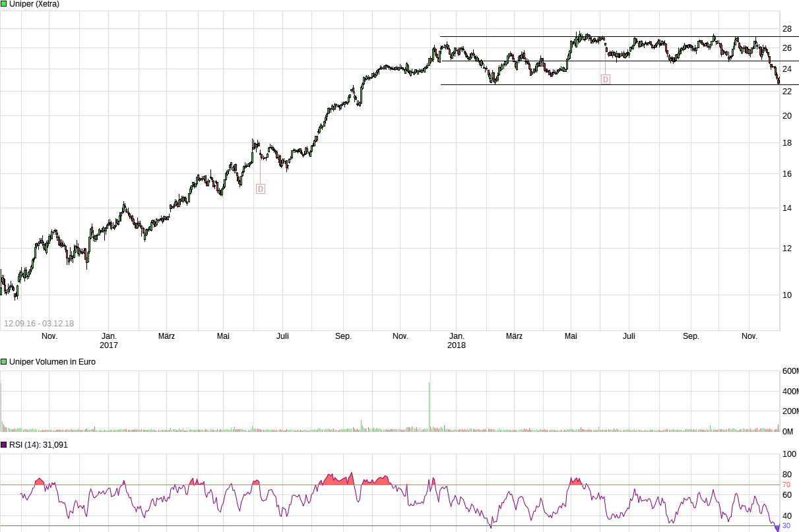Click the 0M volume axis label
The image size is (799, 532).
tap(788, 432)
